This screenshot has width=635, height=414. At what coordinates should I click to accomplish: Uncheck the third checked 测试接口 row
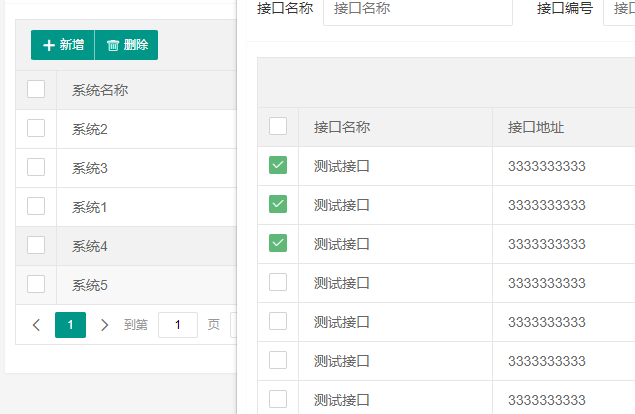coord(278,243)
